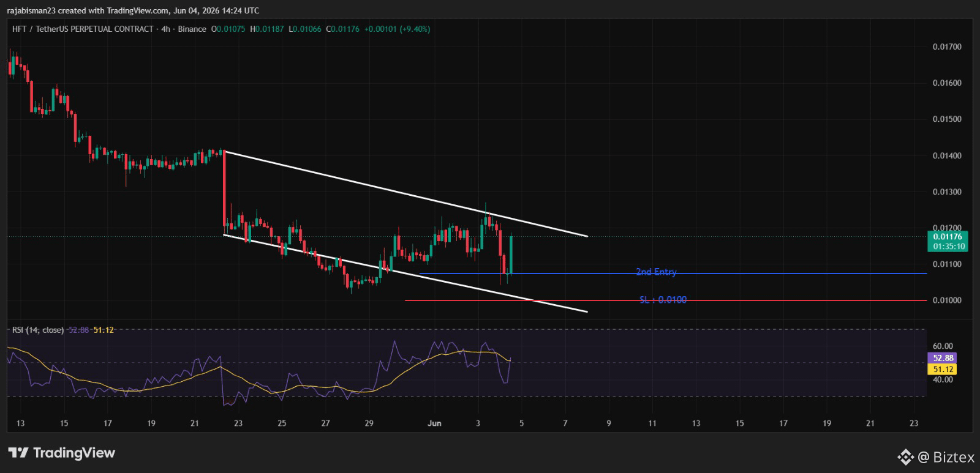Click date label 9 on the time axis
This screenshot has width=980, height=473.
pyautogui.click(x=608, y=423)
